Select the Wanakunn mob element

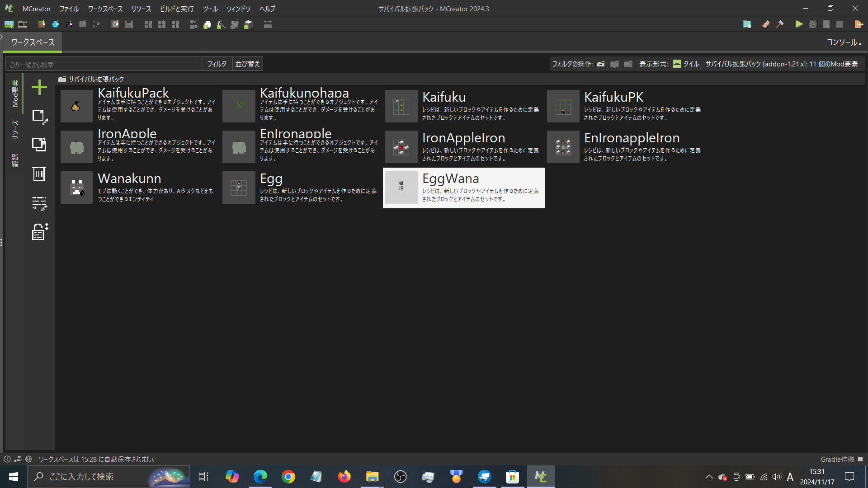click(x=140, y=188)
